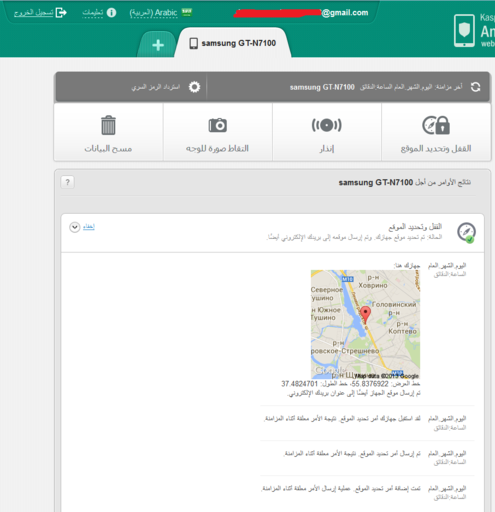
Task: Click the لقد استقبل جهازك log entry
Action: (342, 419)
